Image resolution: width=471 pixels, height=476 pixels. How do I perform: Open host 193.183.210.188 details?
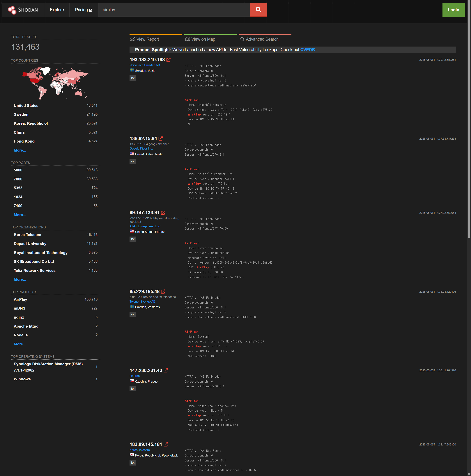pyautogui.click(x=147, y=60)
